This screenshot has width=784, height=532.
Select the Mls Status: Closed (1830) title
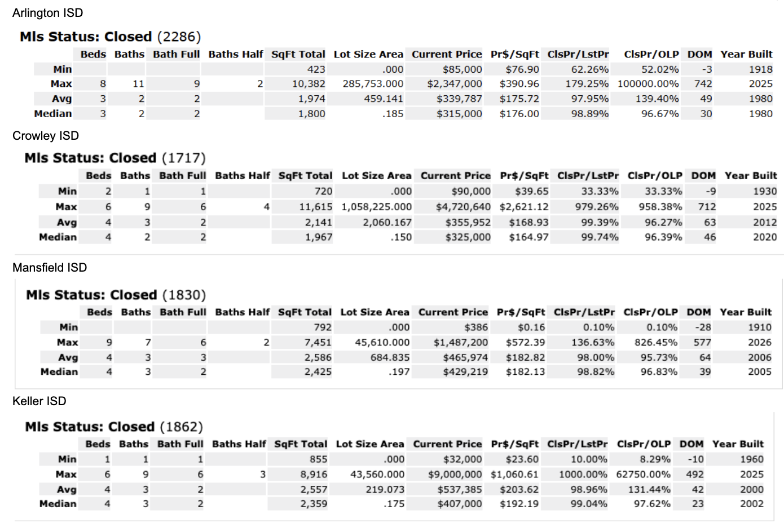(116, 295)
